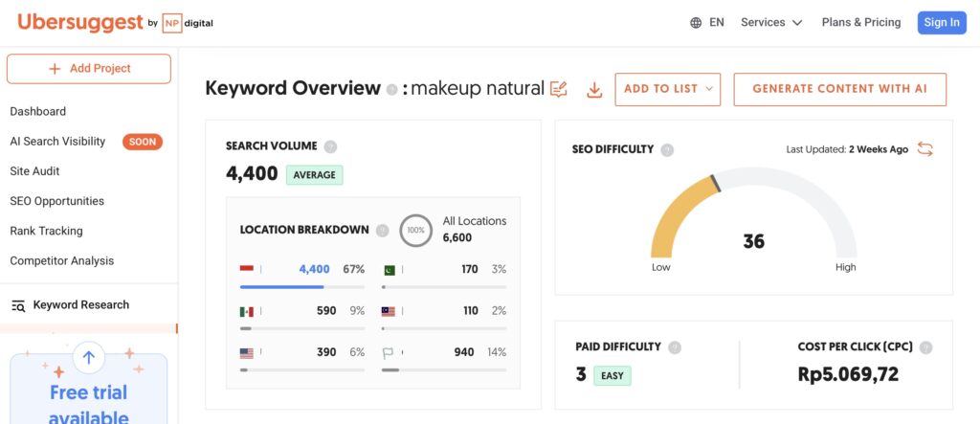Open the Plans & Pricing link
Image resolution: width=980 pixels, height=424 pixels.
tap(860, 22)
